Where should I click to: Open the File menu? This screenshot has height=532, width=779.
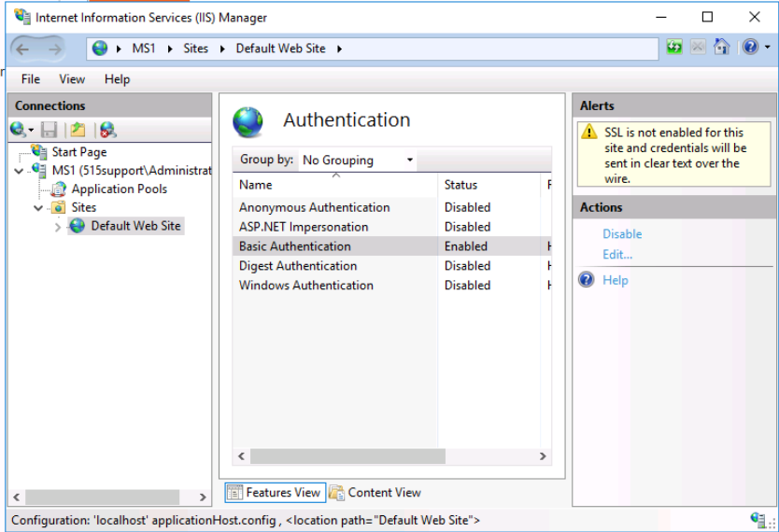tap(30, 79)
